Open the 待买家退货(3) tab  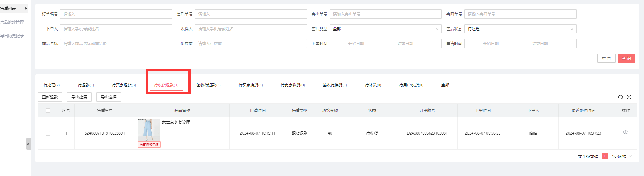click(x=124, y=85)
